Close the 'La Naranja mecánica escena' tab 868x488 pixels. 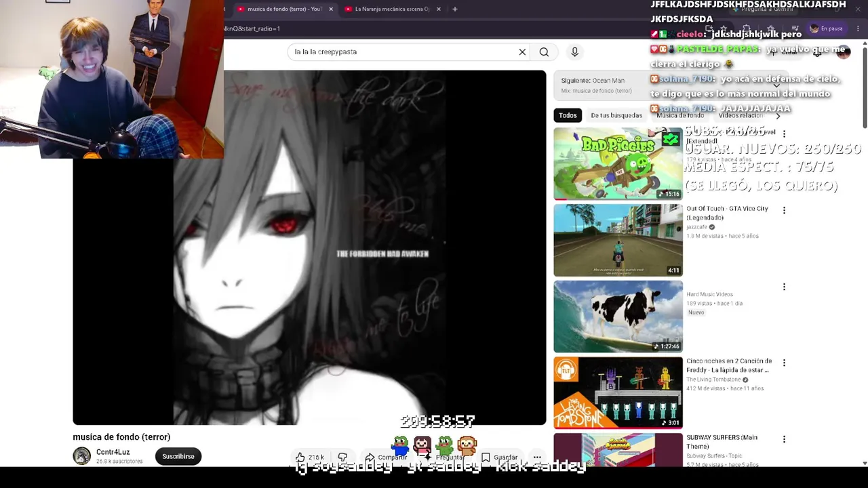439,9
